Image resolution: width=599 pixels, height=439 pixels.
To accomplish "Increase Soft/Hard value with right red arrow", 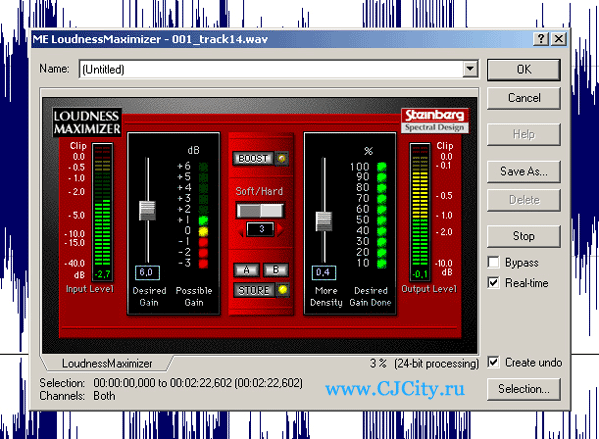I will point(280,229).
